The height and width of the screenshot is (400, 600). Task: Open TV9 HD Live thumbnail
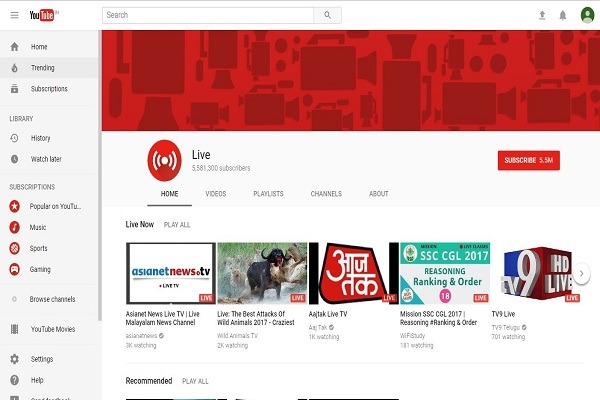536,273
